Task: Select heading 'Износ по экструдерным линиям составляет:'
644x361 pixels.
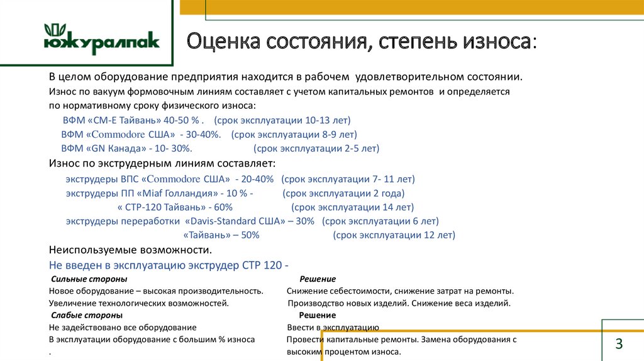Action: coord(162,164)
